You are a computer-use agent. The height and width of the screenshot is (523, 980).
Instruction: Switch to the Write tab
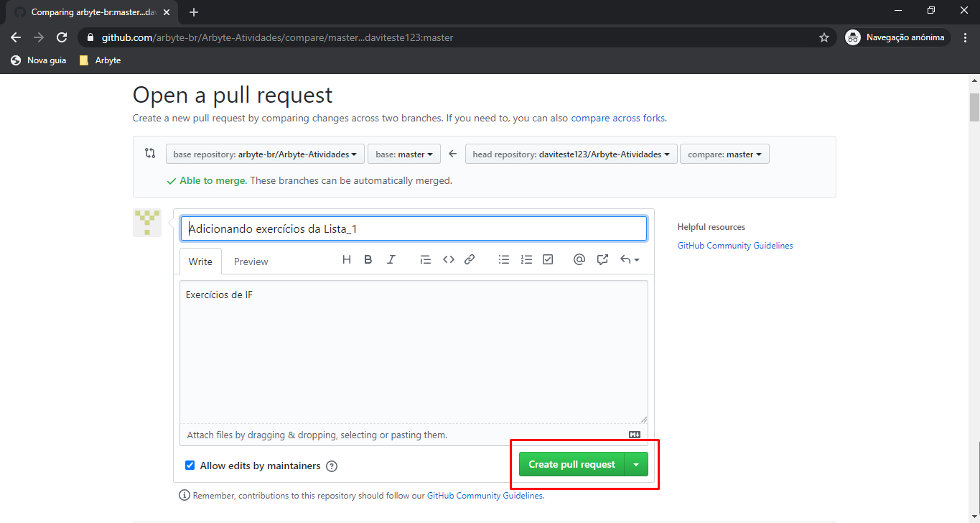[x=200, y=261]
